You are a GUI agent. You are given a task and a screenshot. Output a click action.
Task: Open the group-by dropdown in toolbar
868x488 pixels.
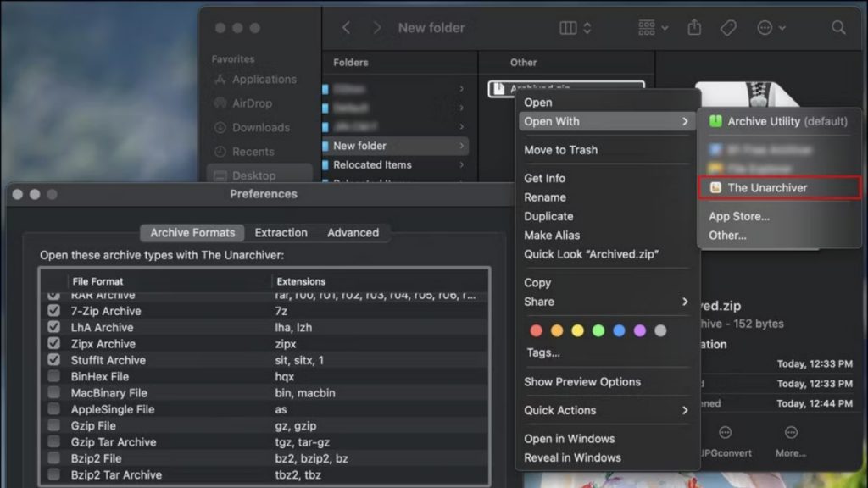[x=652, y=28]
